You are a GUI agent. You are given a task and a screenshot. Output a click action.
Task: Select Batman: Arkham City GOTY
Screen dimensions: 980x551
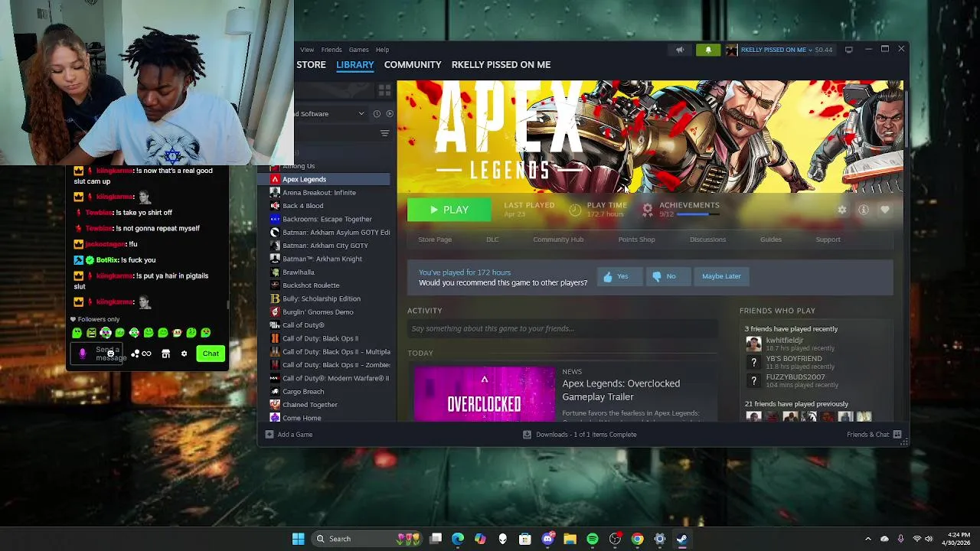[330, 246]
